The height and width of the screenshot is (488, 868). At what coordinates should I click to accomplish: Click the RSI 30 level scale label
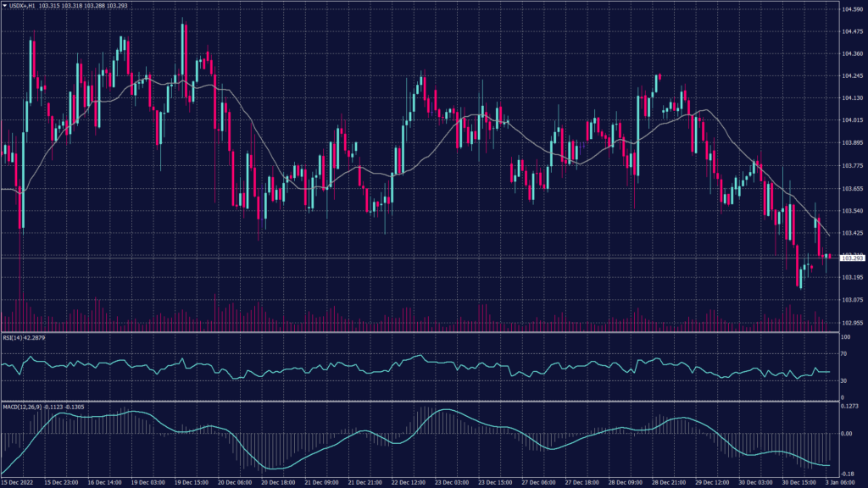pyautogui.click(x=845, y=380)
